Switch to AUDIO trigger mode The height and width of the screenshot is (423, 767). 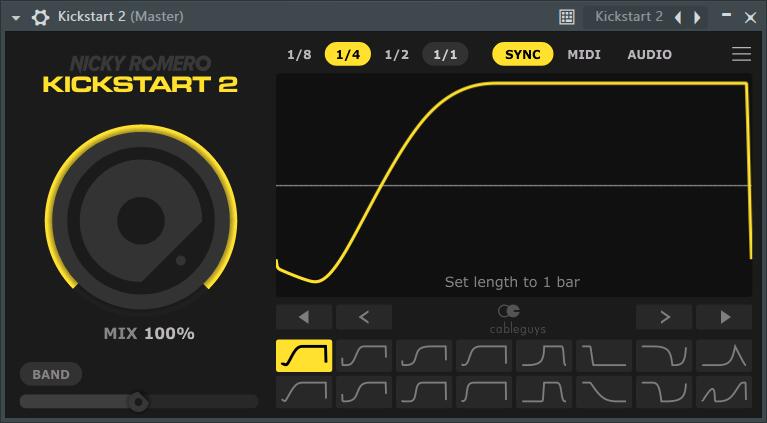pyautogui.click(x=649, y=54)
